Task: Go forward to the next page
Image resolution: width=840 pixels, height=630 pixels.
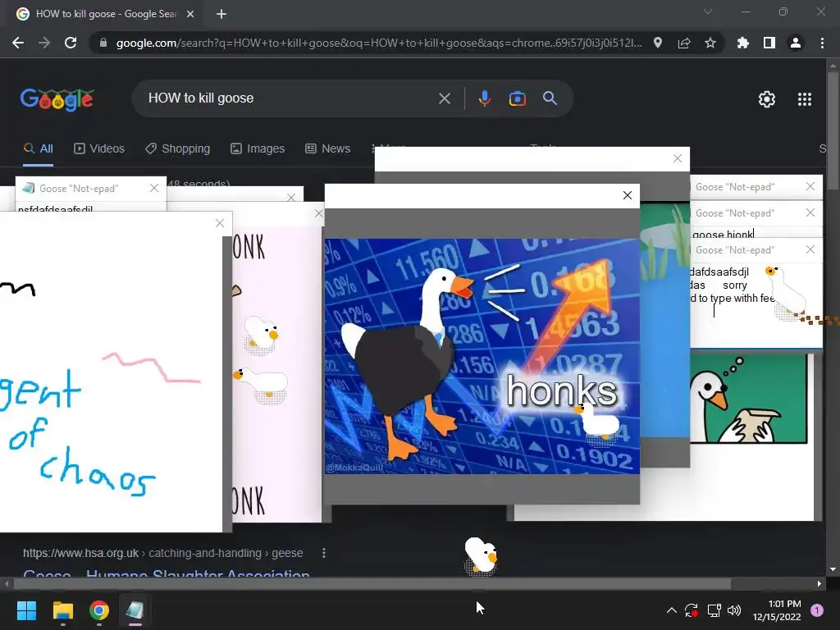Action: (x=44, y=43)
